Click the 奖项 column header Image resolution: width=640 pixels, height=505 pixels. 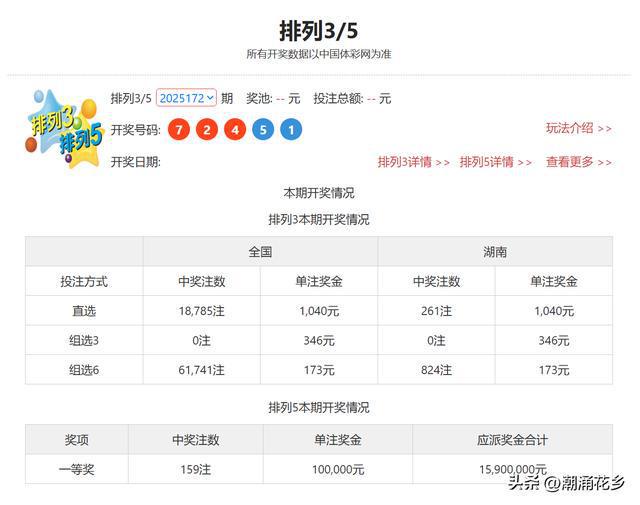(x=77, y=440)
